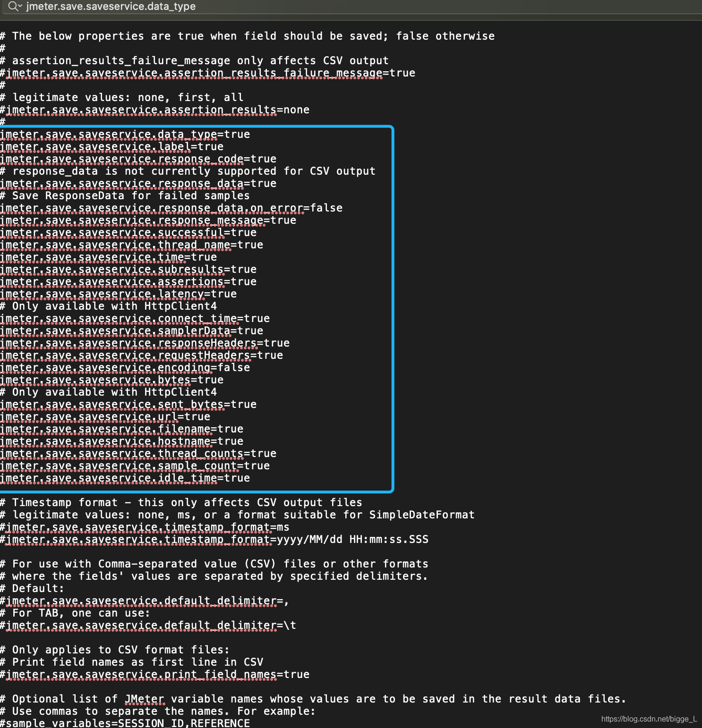Click comment 'Optional list of JMeter variable names'
The image size is (702, 728).
[x=314, y=699]
